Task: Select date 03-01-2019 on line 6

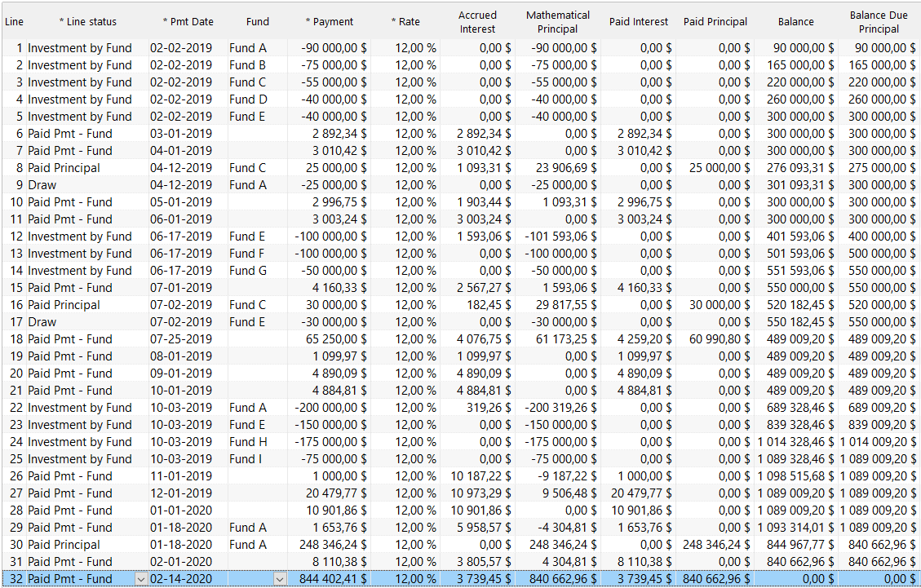Action: pos(181,134)
